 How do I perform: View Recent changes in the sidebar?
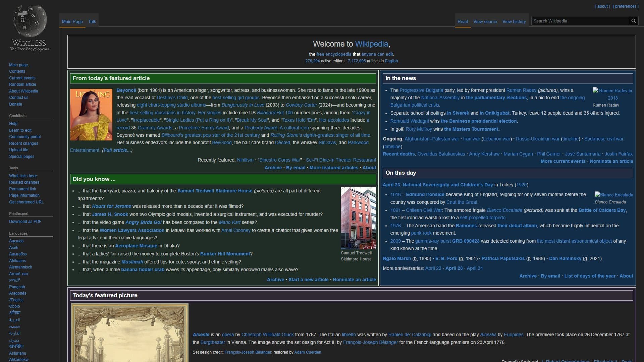[x=23, y=143]
